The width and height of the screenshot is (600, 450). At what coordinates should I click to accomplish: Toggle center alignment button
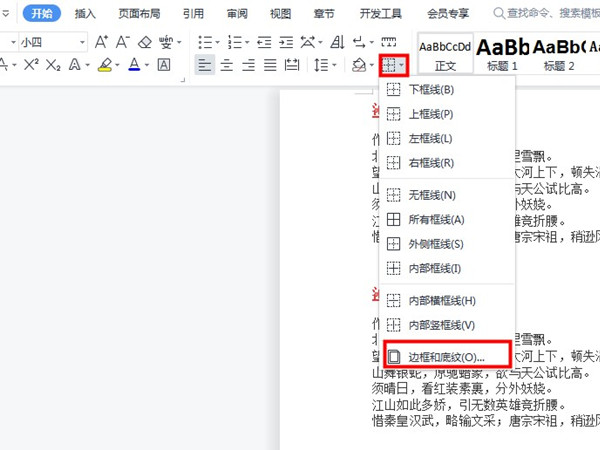226,65
